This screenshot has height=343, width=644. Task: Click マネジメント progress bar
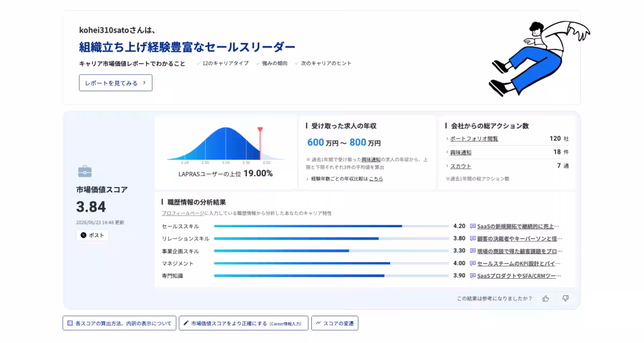coord(331,263)
